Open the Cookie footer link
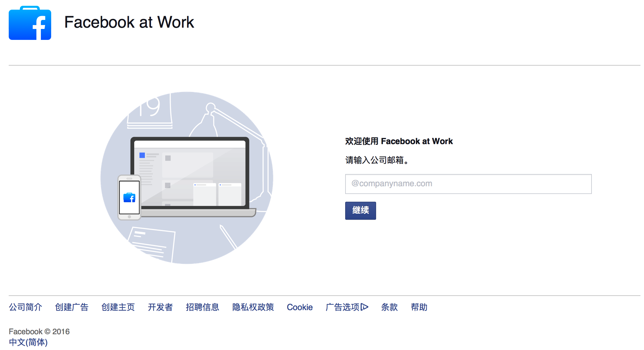The width and height of the screenshot is (644, 350). pyautogui.click(x=300, y=307)
